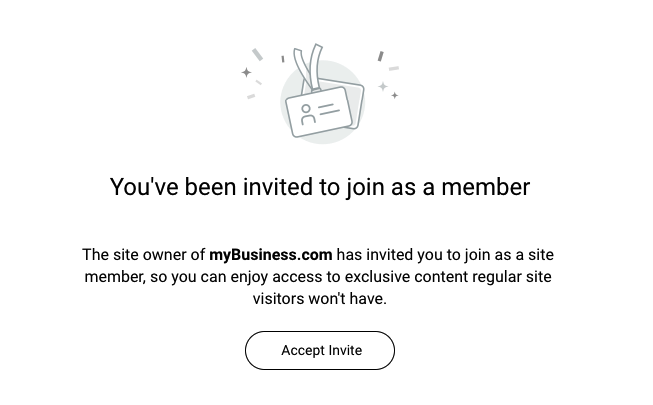Click the bold myBusiness.com site name
This screenshot has height=405, width=653.
click(270, 255)
